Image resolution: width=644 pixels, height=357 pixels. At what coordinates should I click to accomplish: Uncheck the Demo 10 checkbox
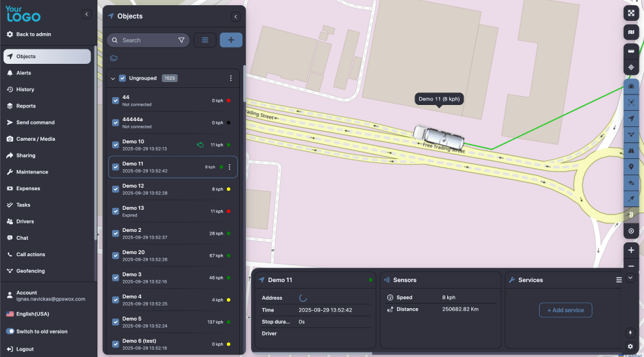click(x=115, y=145)
